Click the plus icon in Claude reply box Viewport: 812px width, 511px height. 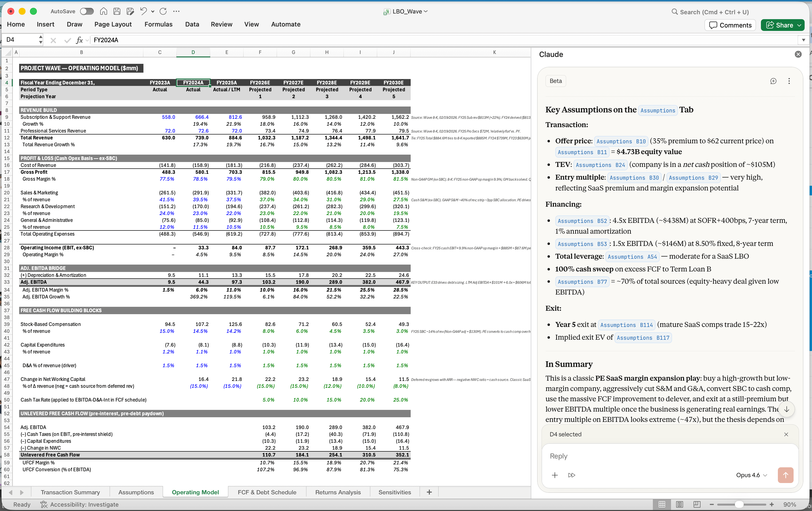[555, 475]
